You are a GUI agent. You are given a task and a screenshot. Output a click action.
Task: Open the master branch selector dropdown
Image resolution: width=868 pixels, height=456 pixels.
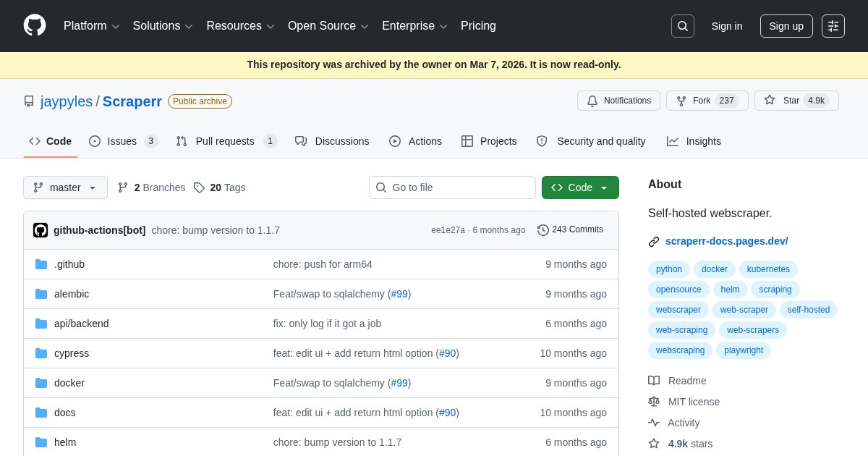coord(65,187)
